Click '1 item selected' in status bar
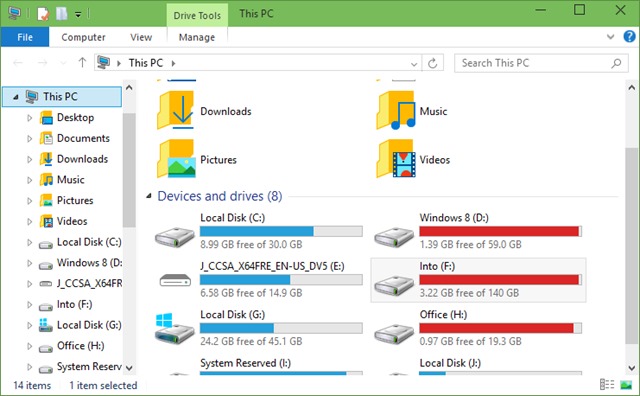 click(x=103, y=385)
